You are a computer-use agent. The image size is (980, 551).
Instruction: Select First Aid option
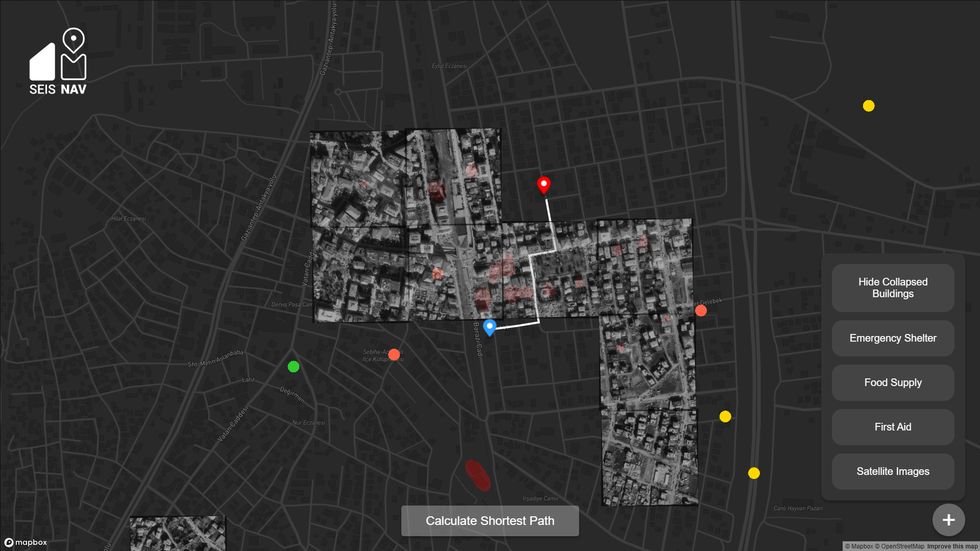(x=892, y=427)
